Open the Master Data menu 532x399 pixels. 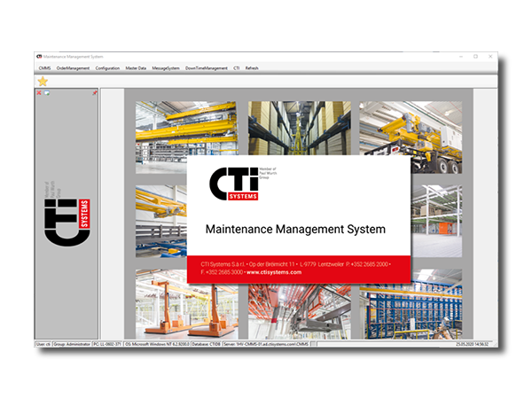(136, 68)
